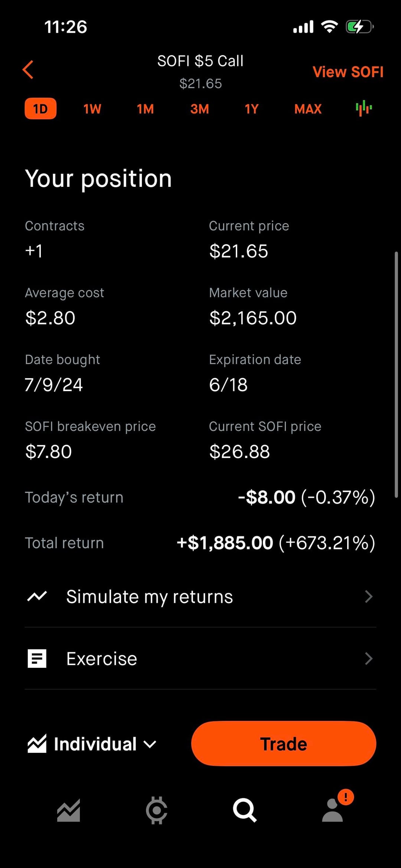Switch chart to 1M range
Image resolution: width=401 pixels, height=868 pixels.
pos(145,109)
